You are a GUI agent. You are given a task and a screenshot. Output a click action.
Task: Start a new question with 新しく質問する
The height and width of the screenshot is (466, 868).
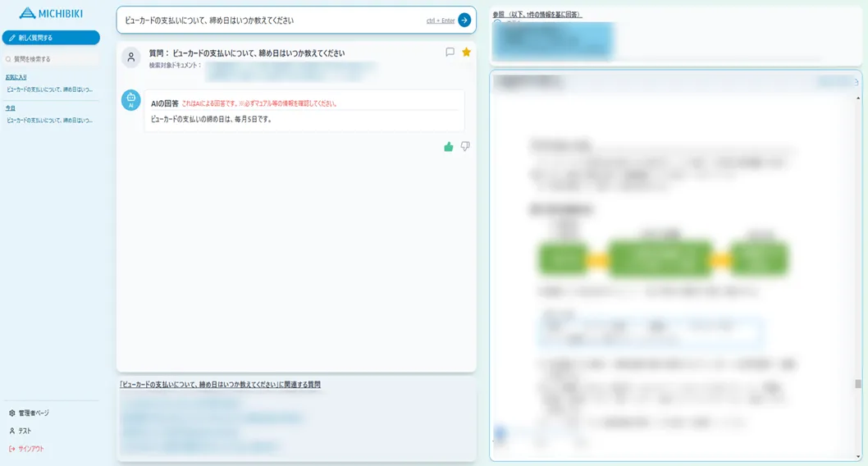click(x=51, y=38)
